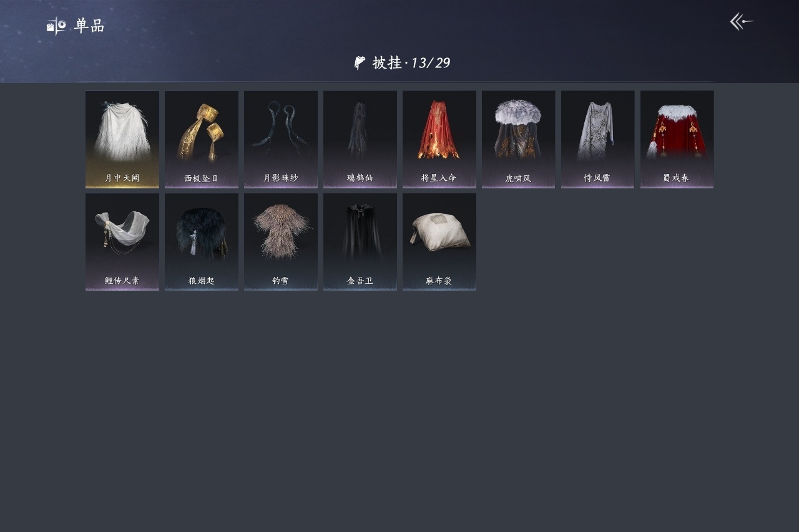Select the 钓雪 straw raincoat cape
The width and height of the screenshot is (799, 532).
coord(281,242)
